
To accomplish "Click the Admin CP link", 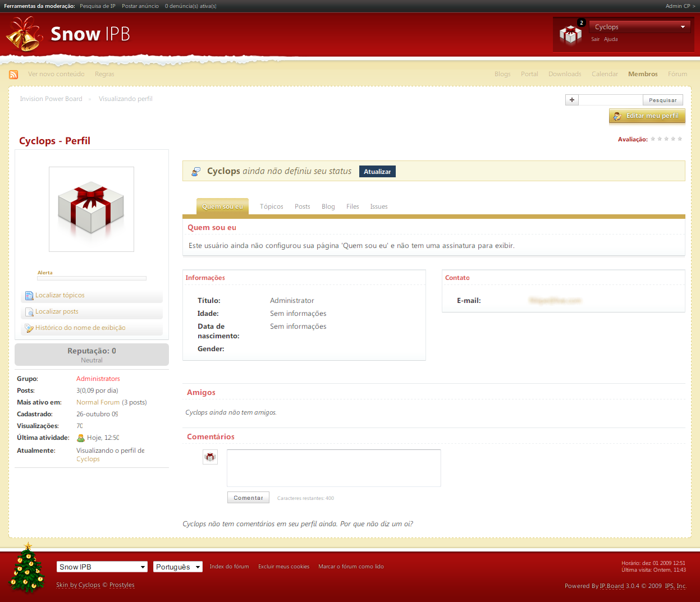I will point(680,6).
